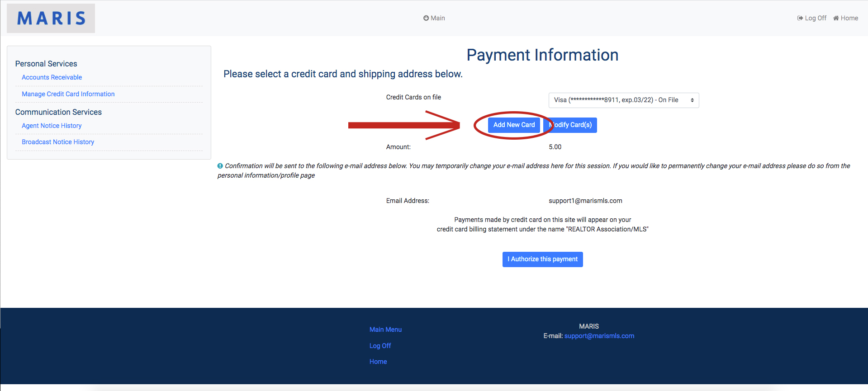Click the Home house icon in header
Viewport: 868px width, 391px height.
836,18
